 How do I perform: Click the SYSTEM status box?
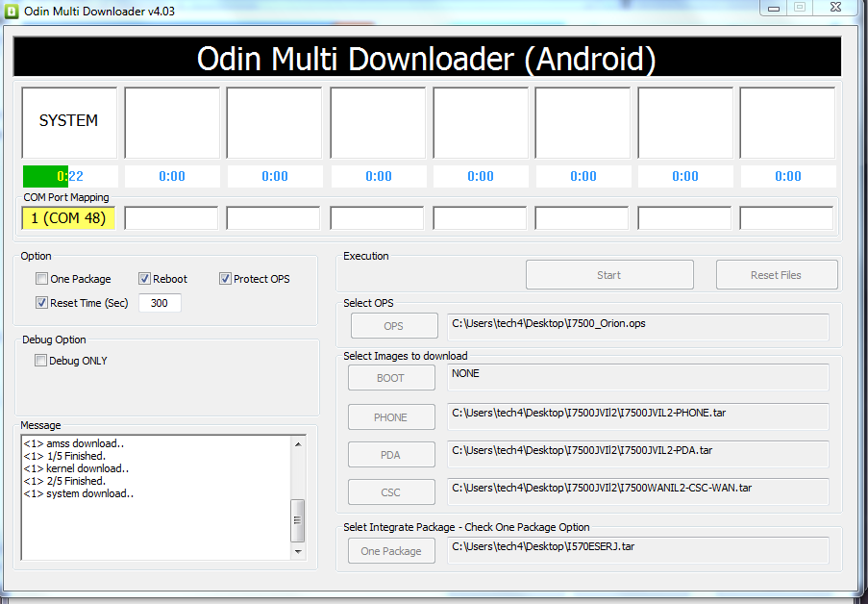point(69,122)
